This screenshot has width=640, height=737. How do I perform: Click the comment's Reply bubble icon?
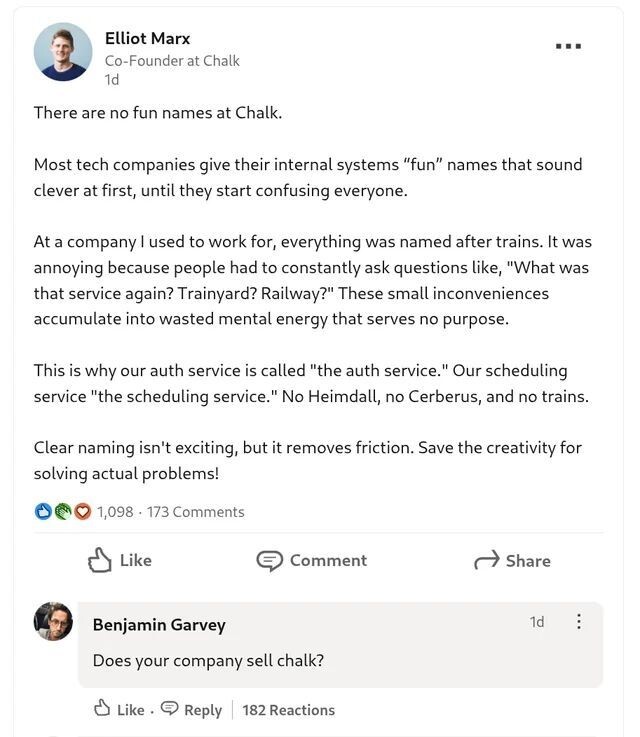point(170,709)
